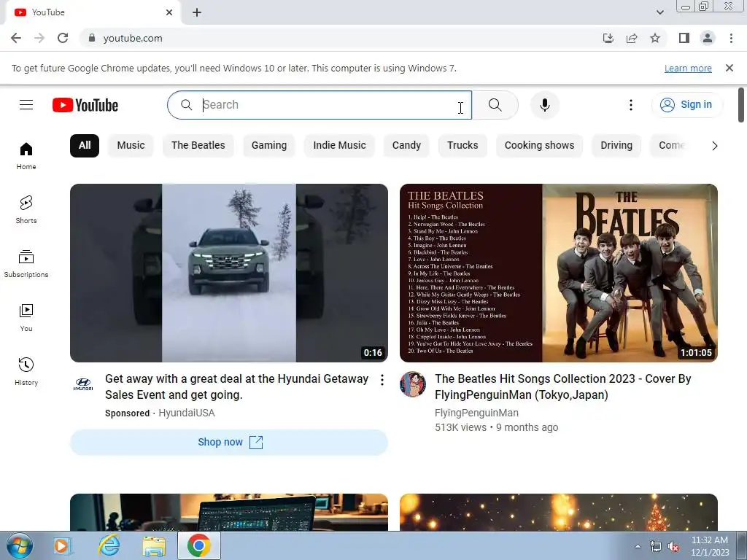This screenshot has height=560, width=747.
Task: Open the Beatles collection video thumbnail
Action: [x=559, y=273]
